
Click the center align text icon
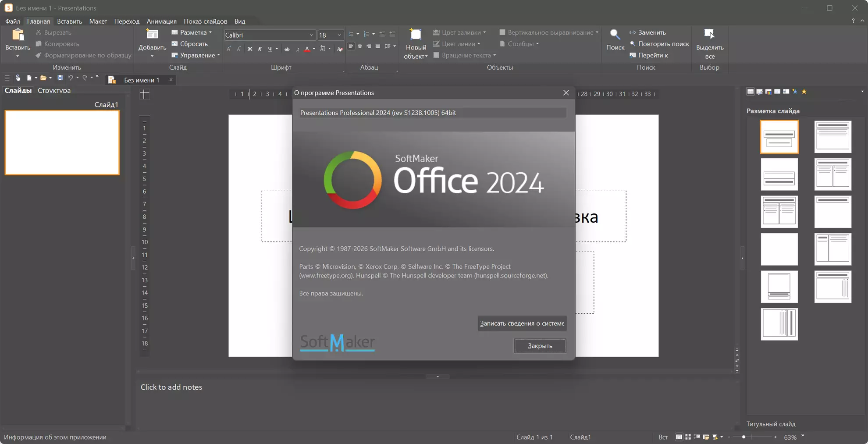[360, 46]
